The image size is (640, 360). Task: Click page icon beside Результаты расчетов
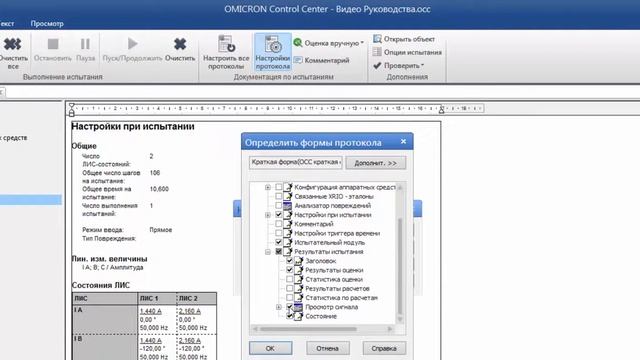(x=299, y=289)
